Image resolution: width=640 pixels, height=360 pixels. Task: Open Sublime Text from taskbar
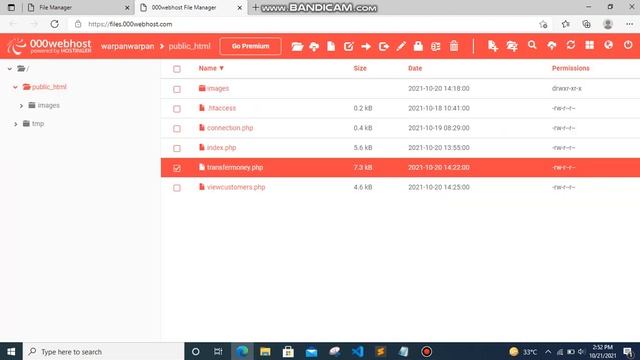pyautogui.click(x=380, y=351)
